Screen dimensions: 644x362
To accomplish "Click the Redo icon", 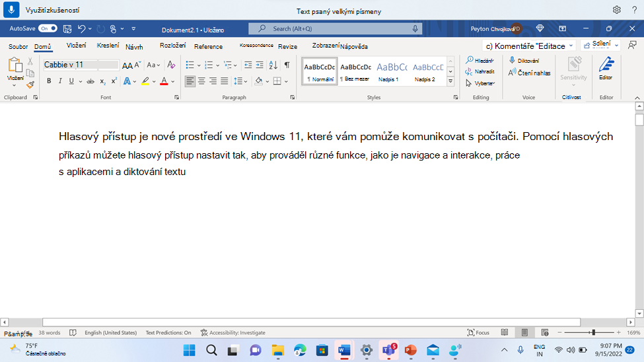I will pos(100,29).
